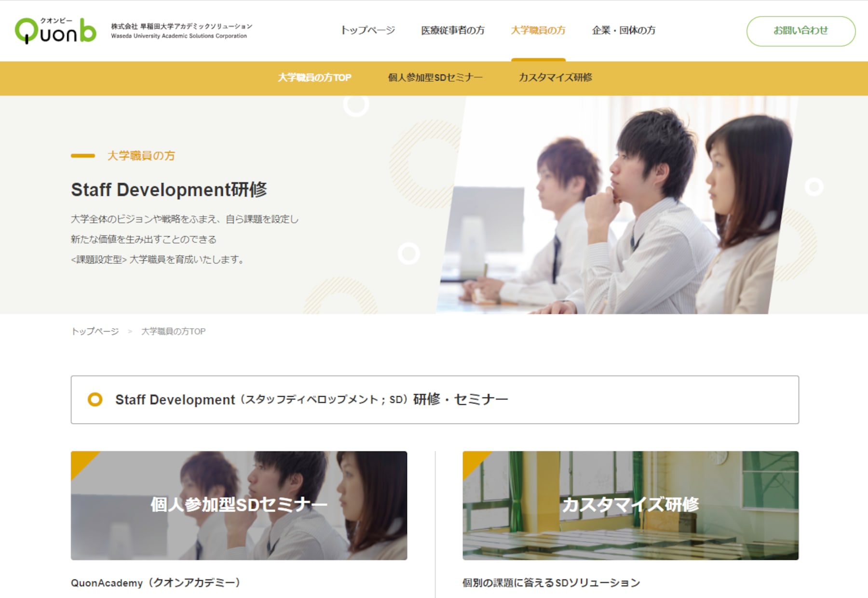868x598 pixels.
Task: Open the カスタマイズ研修 image card
Action: (x=630, y=505)
